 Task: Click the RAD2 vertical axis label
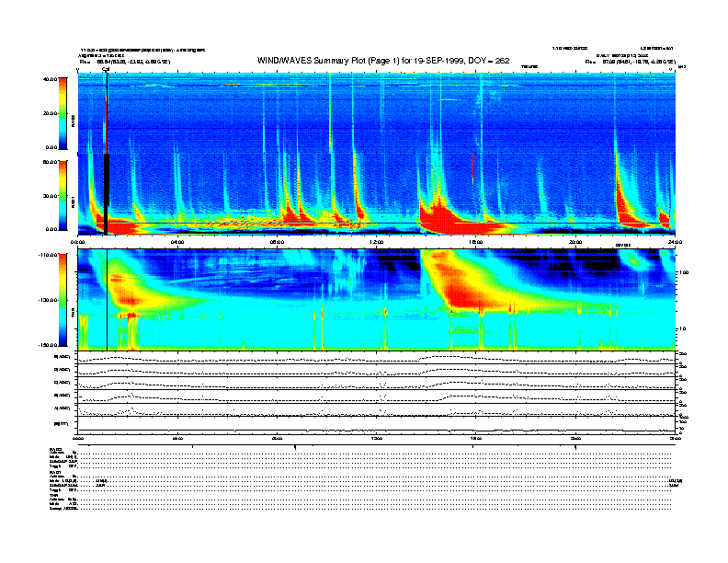tap(74, 121)
